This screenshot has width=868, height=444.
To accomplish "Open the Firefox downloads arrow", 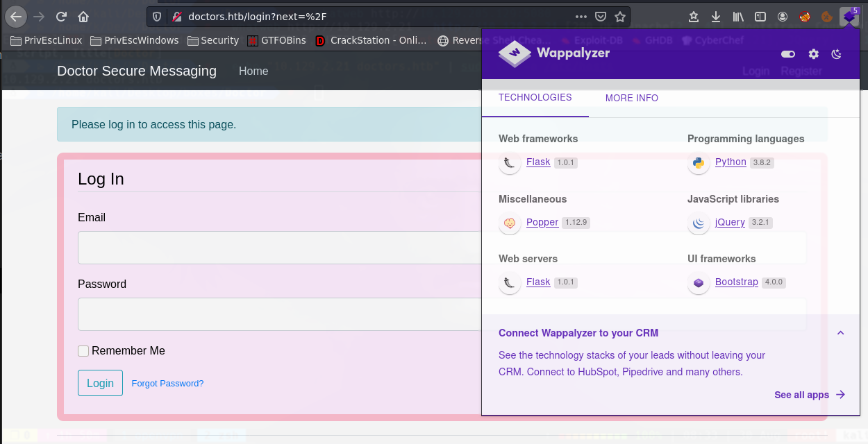I will [716, 17].
